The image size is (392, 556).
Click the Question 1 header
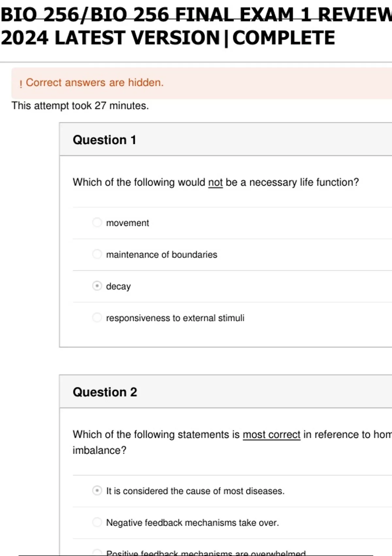[x=105, y=140]
